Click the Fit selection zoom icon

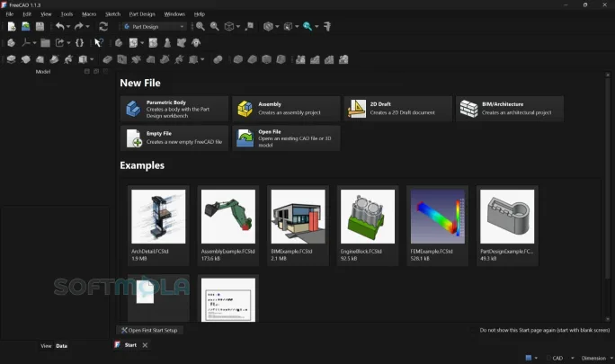(215, 26)
